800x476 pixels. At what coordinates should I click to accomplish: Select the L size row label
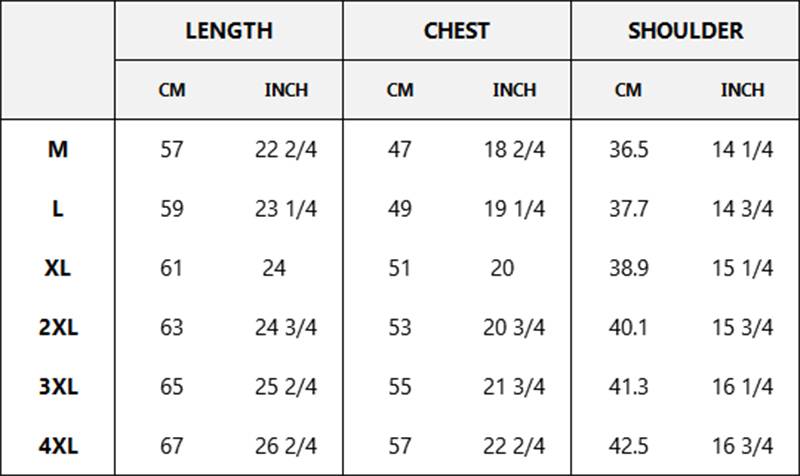(x=58, y=209)
